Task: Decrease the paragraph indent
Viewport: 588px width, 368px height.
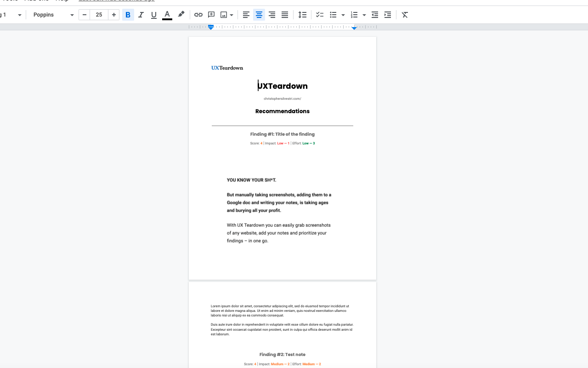Action: (x=375, y=15)
